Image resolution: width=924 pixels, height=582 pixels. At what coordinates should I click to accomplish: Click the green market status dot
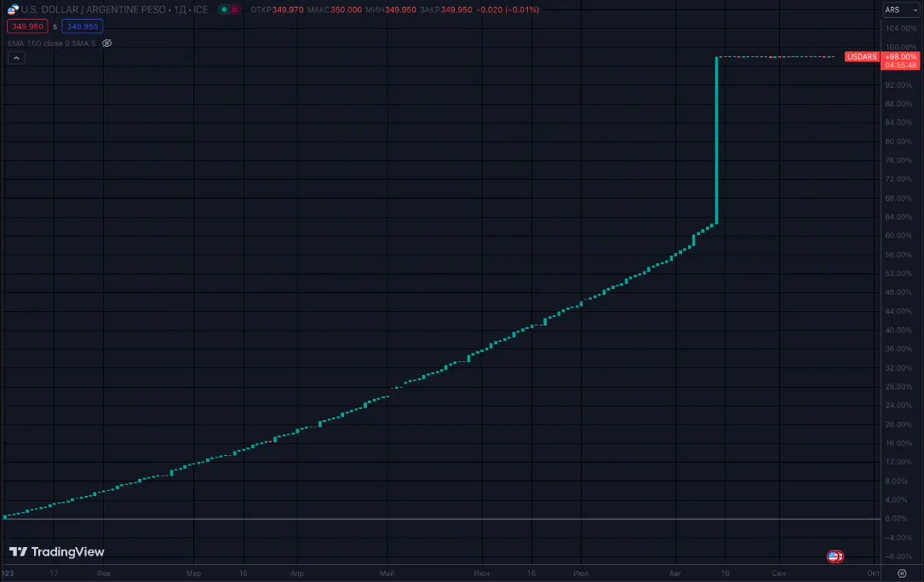(x=224, y=9)
